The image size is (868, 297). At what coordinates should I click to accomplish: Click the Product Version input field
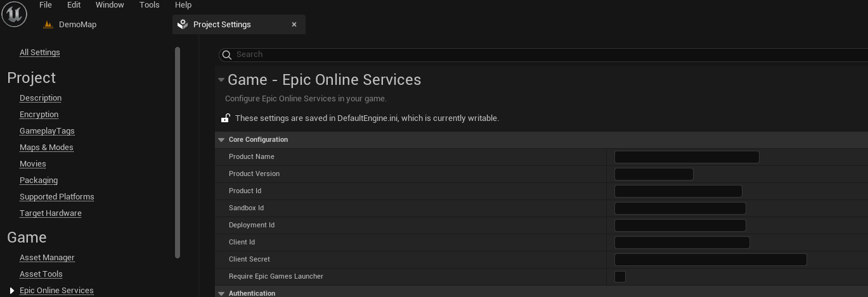point(654,174)
